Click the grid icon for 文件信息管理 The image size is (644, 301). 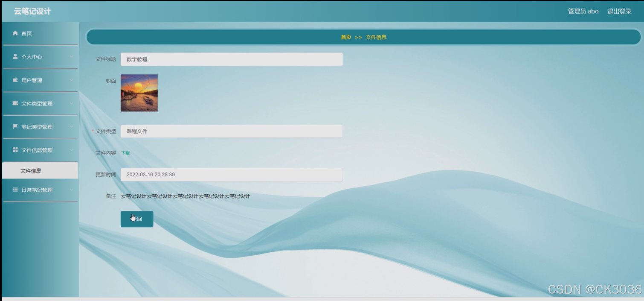[x=15, y=150]
